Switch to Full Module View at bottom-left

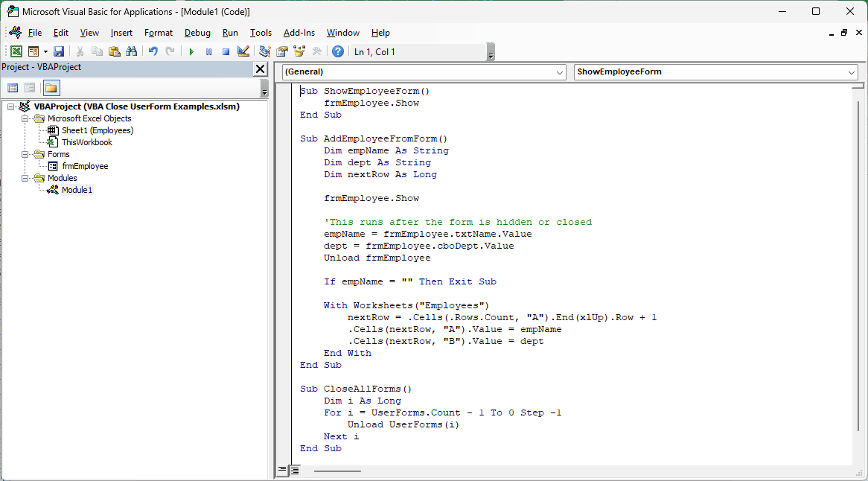point(295,471)
